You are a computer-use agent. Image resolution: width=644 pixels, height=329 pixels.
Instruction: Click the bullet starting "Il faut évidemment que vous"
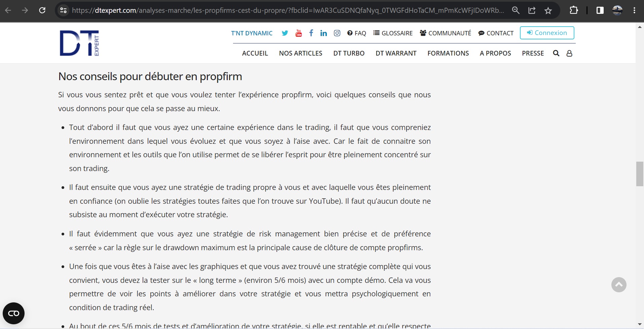click(250, 241)
